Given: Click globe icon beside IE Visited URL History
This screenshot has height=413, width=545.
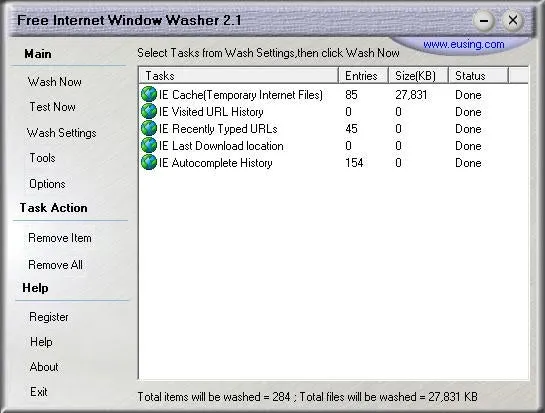Looking at the screenshot, I should click(149, 111).
